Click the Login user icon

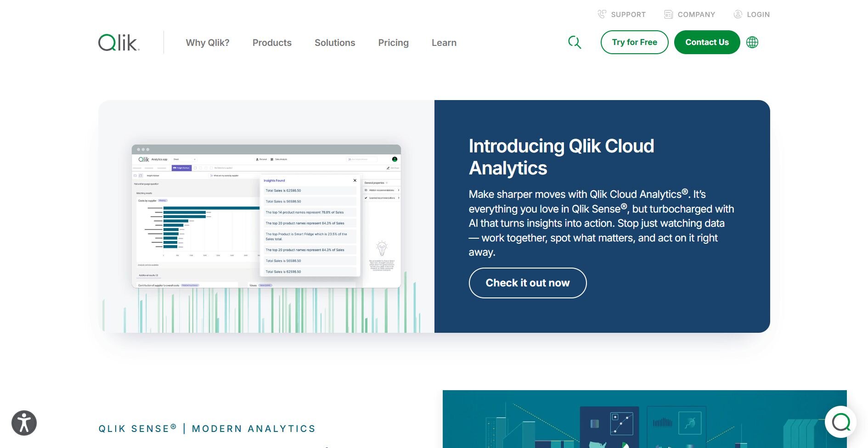click(738, 14)
